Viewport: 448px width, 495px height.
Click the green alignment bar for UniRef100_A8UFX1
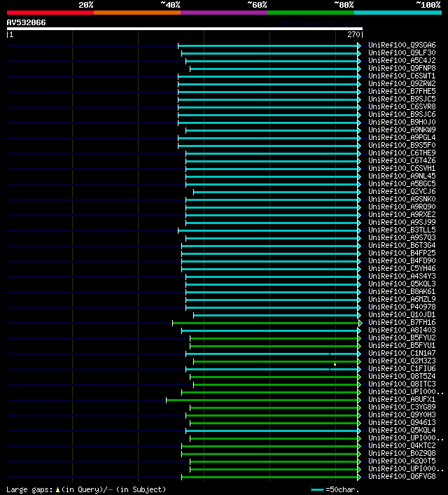(x=262, y=400)
